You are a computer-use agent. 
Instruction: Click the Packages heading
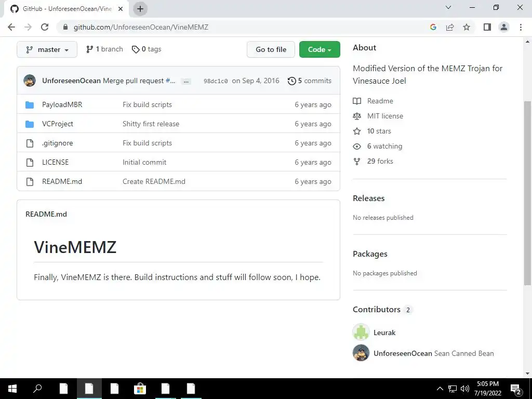pyautogui.click(x=370, y=254)
